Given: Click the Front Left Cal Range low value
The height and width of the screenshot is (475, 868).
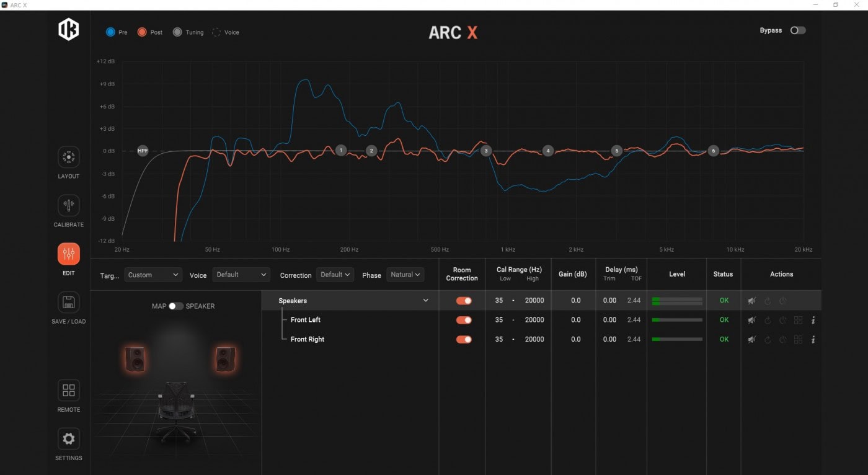Looking at the screenshot, I should point(499,320).
